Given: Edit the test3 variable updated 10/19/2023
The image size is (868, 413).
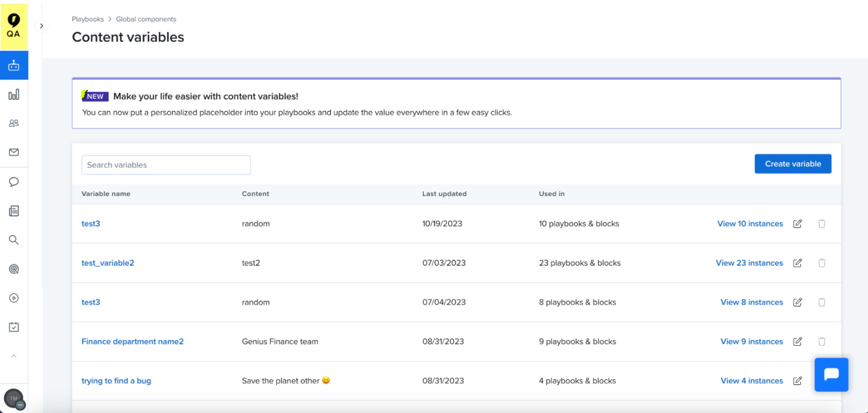Looking at the screenshot, I should pyautogui.click(x=797, y=223).
